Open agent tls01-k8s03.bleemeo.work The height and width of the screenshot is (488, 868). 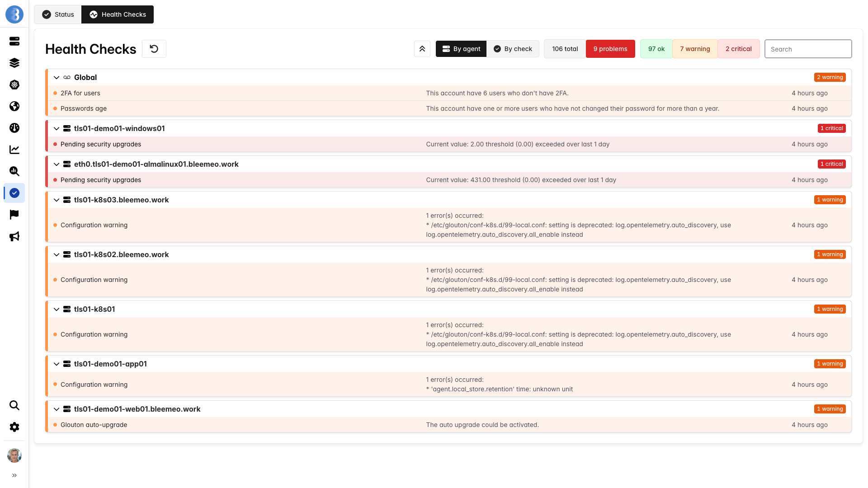click(121, 200)
